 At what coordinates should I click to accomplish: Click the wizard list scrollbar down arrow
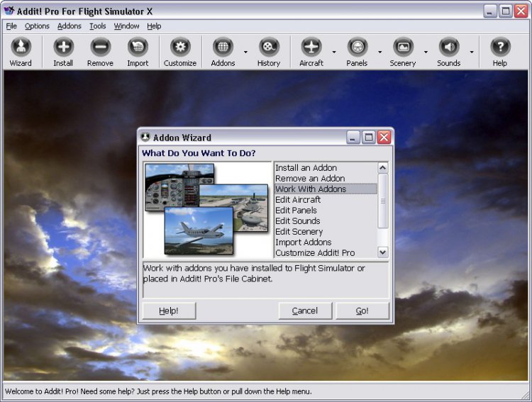(x=383, y=252)
